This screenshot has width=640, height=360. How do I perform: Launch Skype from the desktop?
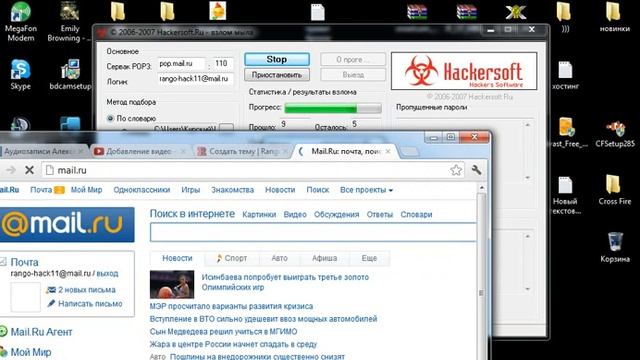[x=20, y=74]
